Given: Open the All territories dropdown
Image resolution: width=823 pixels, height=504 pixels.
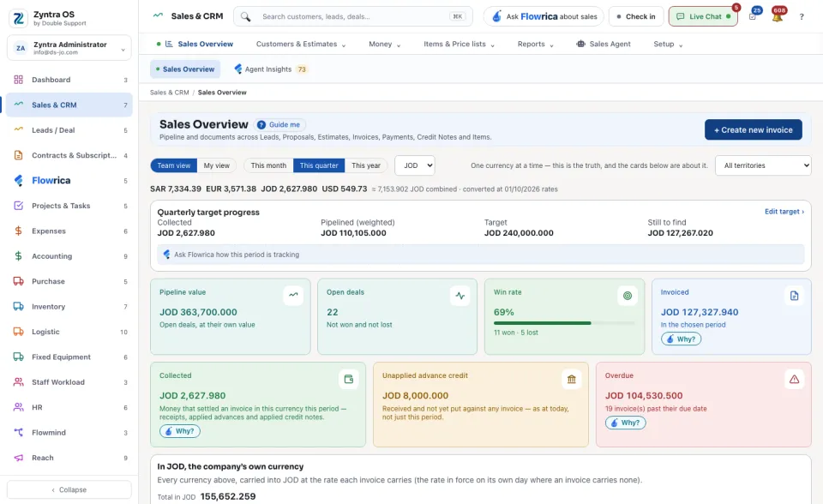Looking at the screenshot, I should [763, 165].
